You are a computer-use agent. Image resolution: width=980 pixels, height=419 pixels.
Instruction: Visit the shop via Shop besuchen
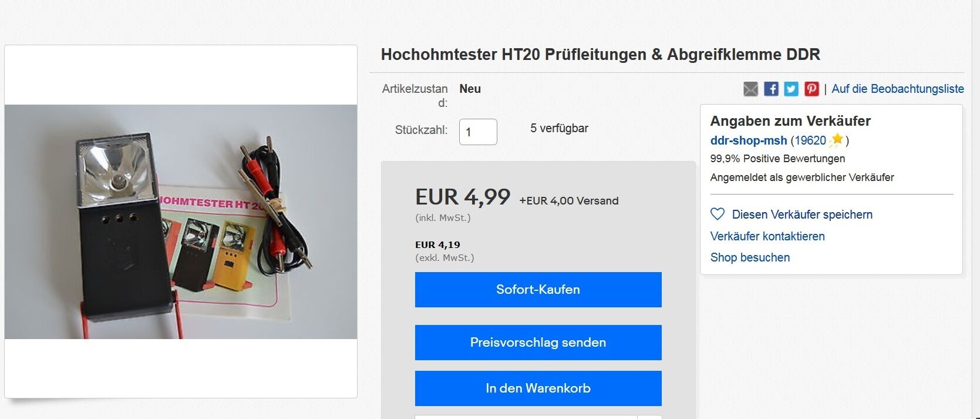pyautogui.click(x=750, y=257)
